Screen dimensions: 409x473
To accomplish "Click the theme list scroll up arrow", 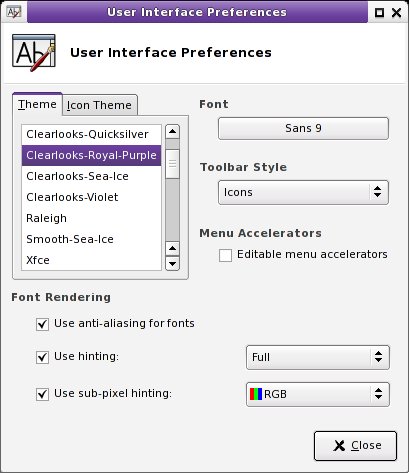I will click(x=172, y=131).
